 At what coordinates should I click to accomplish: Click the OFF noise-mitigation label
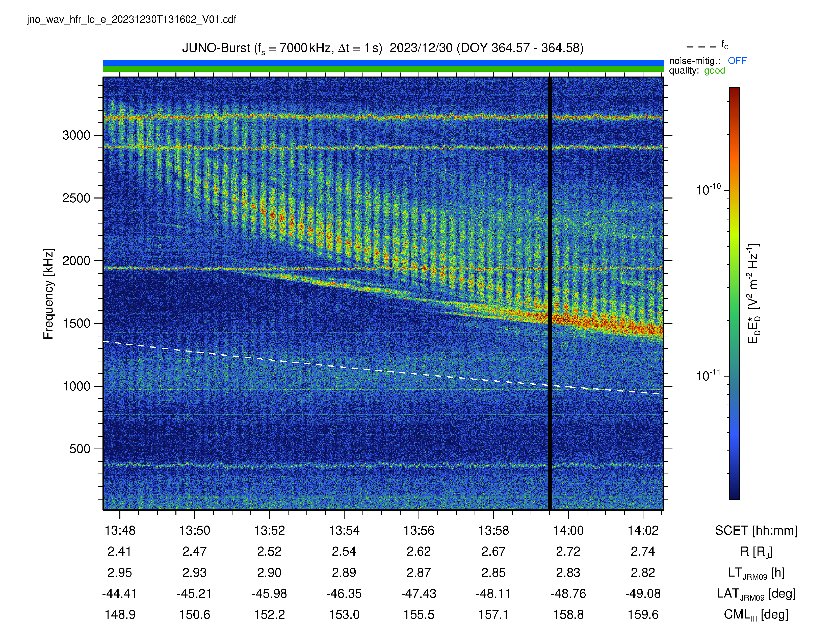tap(737, 61)
